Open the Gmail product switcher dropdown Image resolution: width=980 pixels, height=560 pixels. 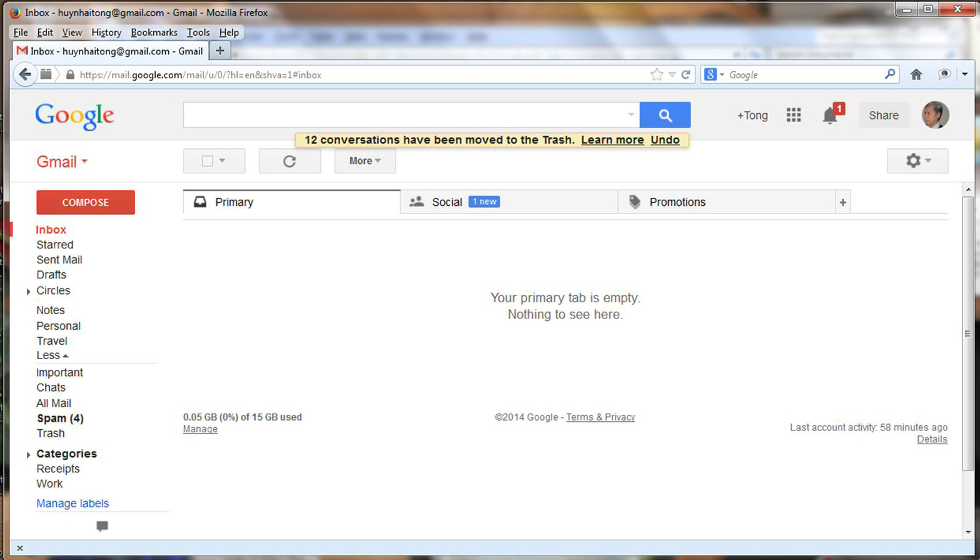click(62, 161)
